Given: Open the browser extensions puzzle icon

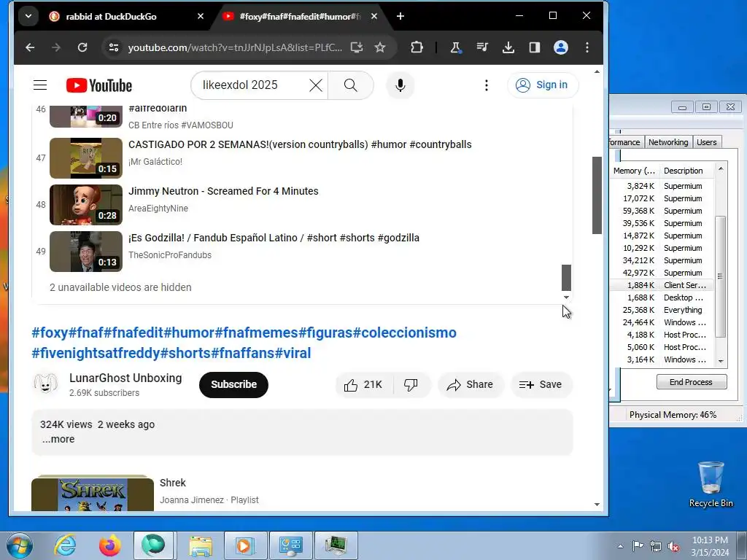Looking at the screenshot, I should [417, 47].
